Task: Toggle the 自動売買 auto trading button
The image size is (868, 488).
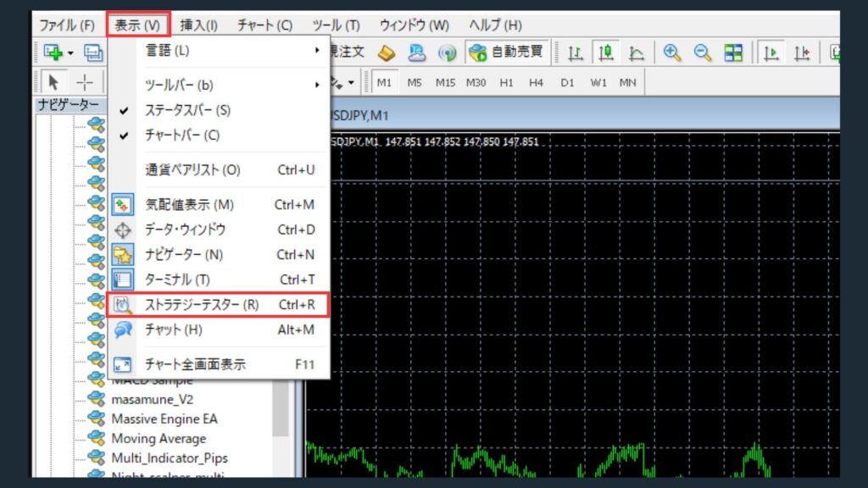Action: [507, 52]
